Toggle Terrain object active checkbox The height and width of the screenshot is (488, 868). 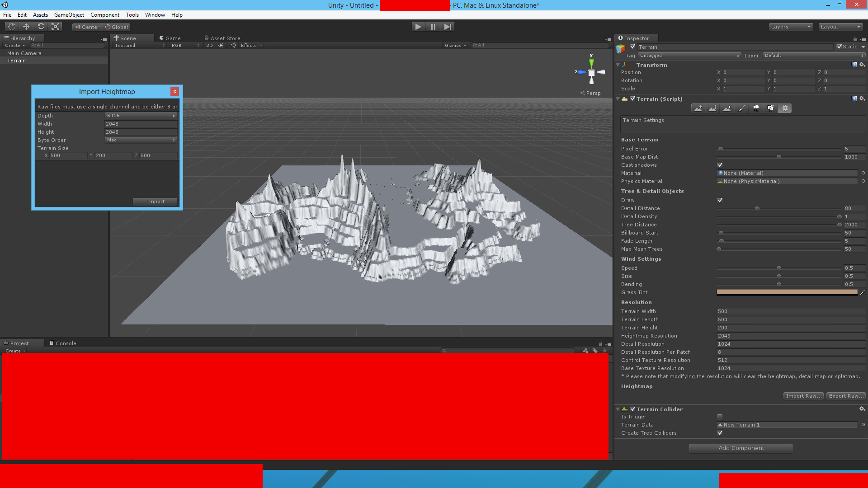633,47
